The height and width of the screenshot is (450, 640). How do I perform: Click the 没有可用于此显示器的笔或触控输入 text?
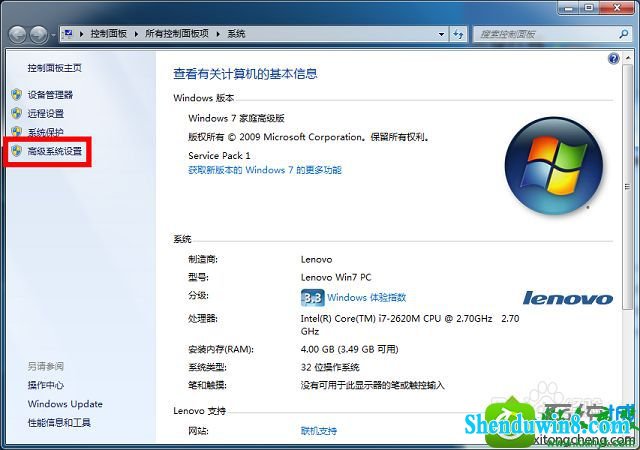[373, 385]
